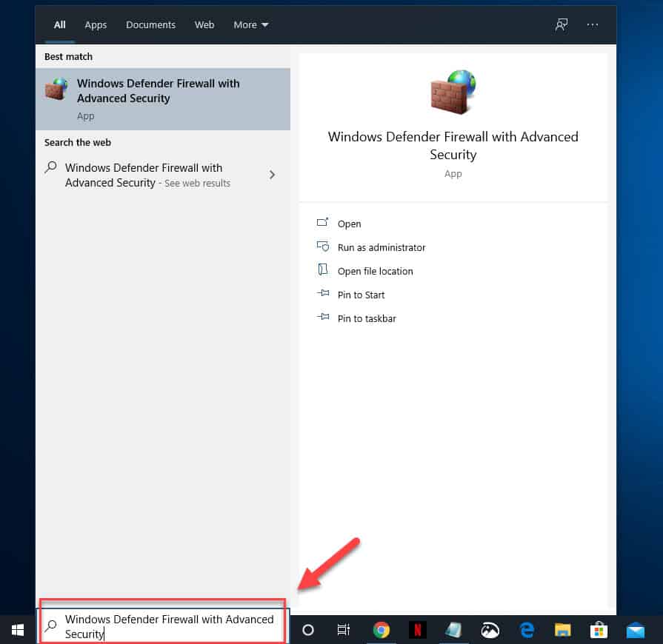Image resolution: width=663 pixels, height=644 pixels.
Task: Click the Cortana circle icon
Action: [x=308, y=630]
